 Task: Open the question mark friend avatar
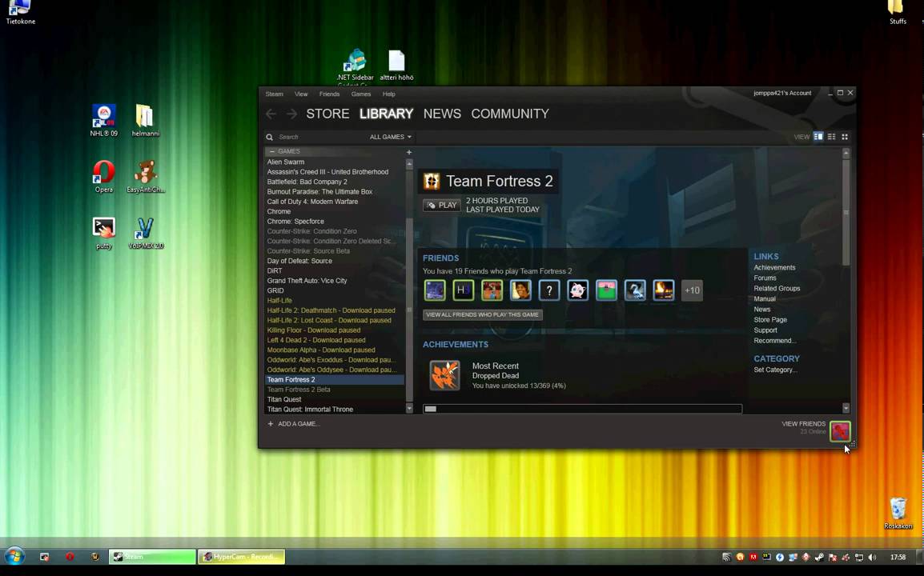(549, 290)
